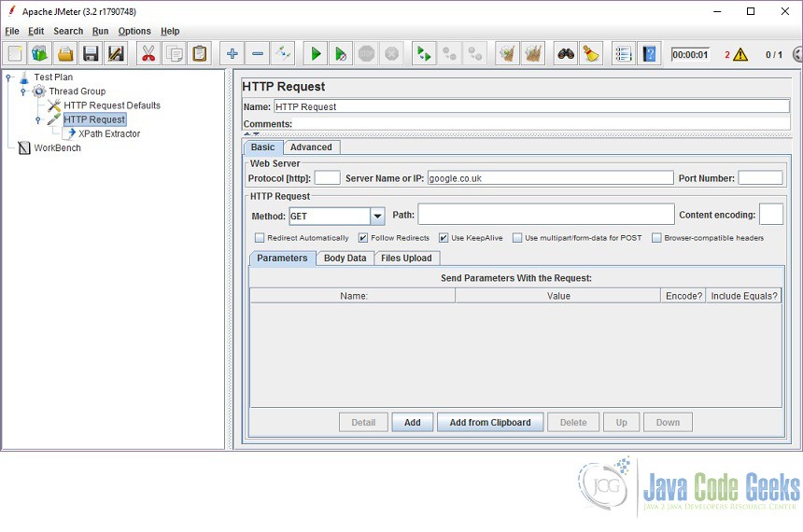Open the Search menu

(x=68, y=31)
